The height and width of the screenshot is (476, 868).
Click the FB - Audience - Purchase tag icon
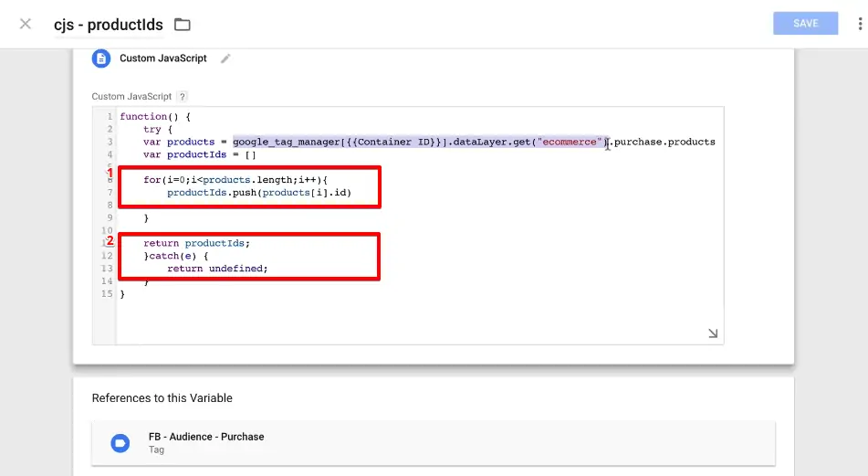[120, 443]
